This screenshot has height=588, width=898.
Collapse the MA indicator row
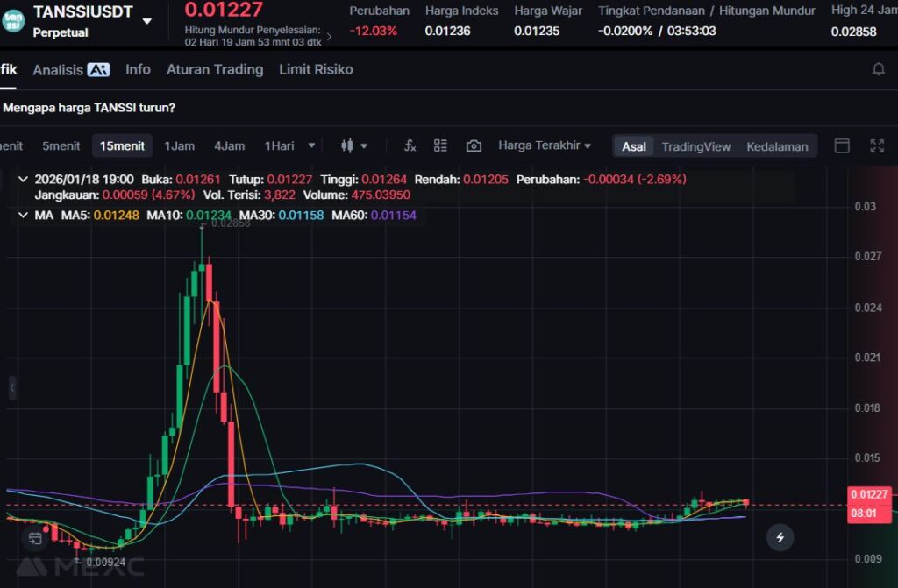pyautogui.click(x=23, y=215)
